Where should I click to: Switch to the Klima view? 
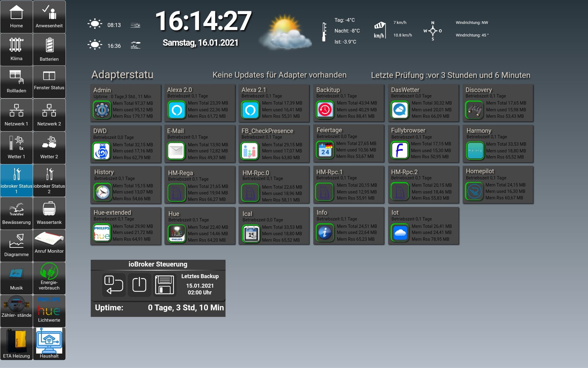(17, 49)
